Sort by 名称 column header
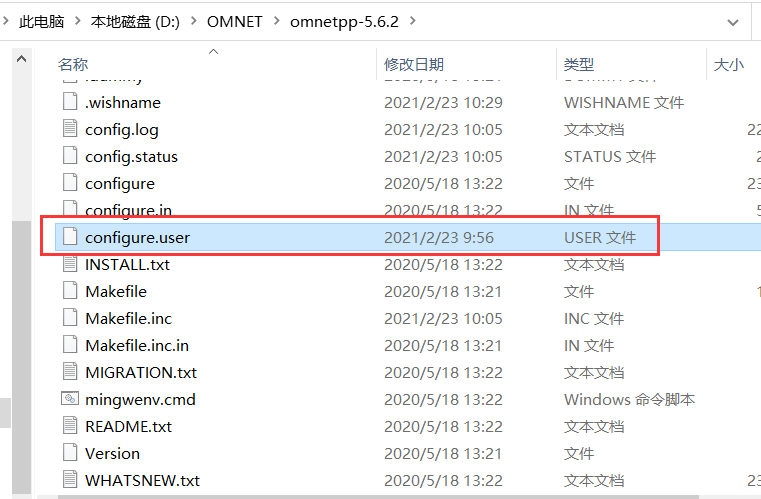This screenshot has height=499, width=761. 73,64
